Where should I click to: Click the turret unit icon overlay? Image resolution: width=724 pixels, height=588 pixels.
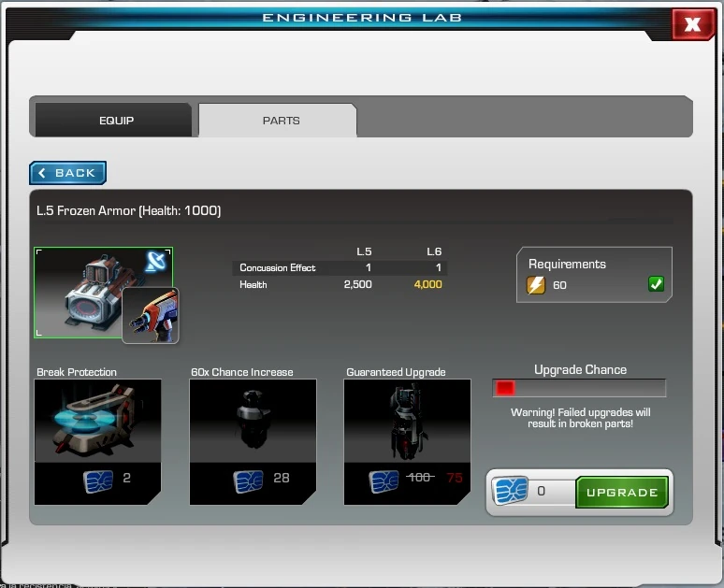coord(151,315)
